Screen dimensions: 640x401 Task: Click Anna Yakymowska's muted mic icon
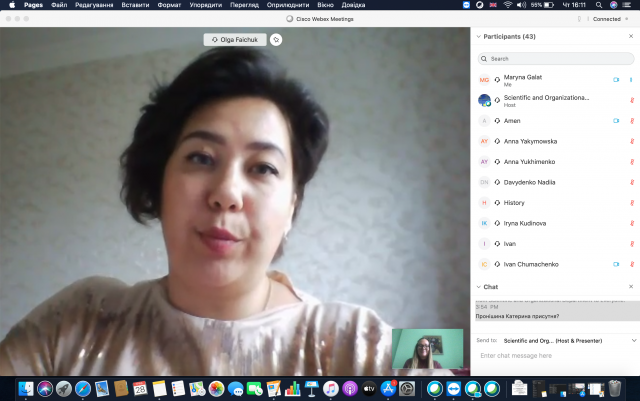point(632,141)
